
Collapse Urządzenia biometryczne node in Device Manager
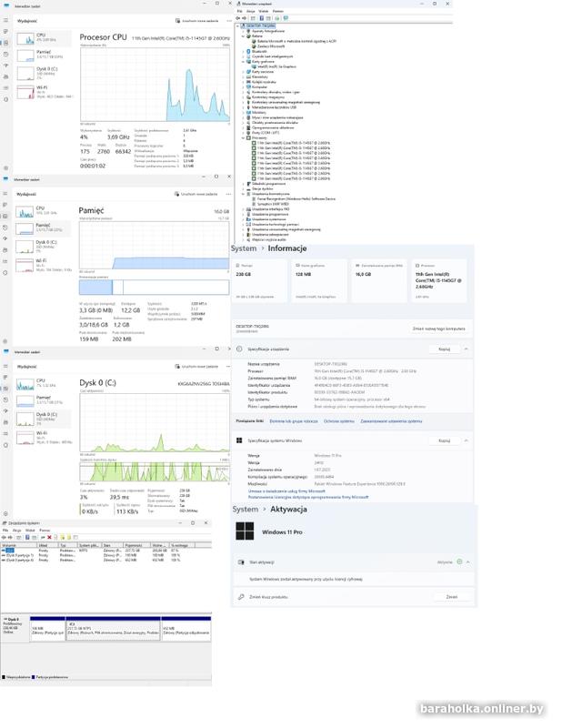pos(243,194)
